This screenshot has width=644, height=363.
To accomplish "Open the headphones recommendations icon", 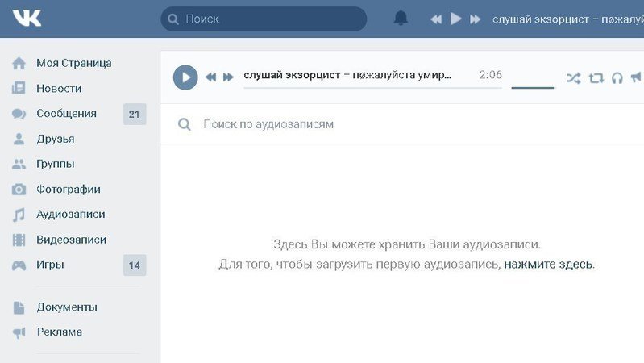I will coord(617,77).
